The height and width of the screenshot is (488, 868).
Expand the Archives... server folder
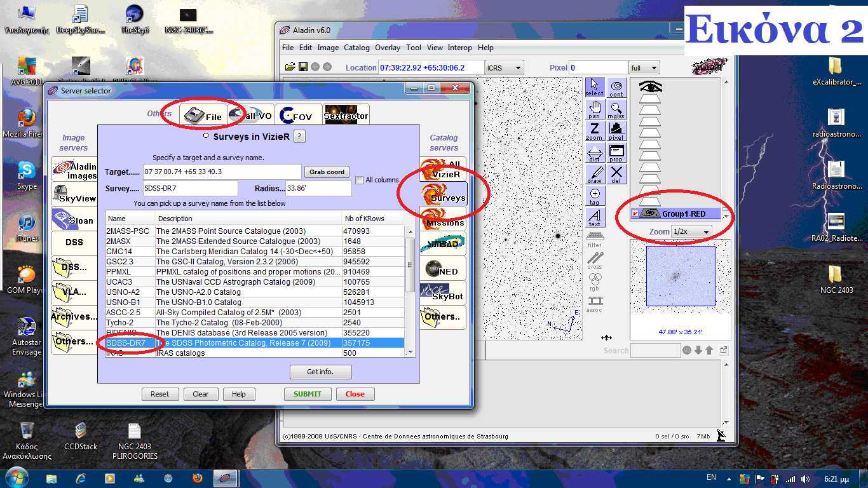75,316
